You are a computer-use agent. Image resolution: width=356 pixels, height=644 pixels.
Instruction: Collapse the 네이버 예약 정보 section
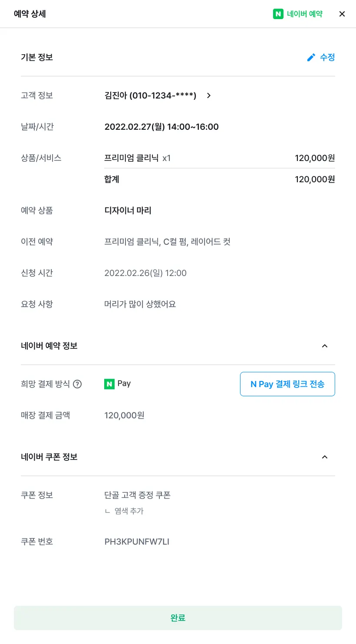324,346
